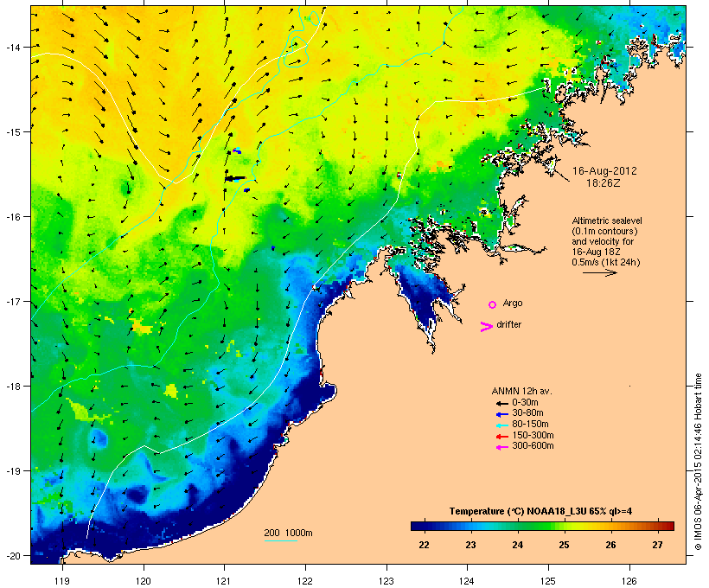Click the '0-30m' depth label
Image resolution: width=709 pixels, height=588 pixels.
[x=525, y=403]
